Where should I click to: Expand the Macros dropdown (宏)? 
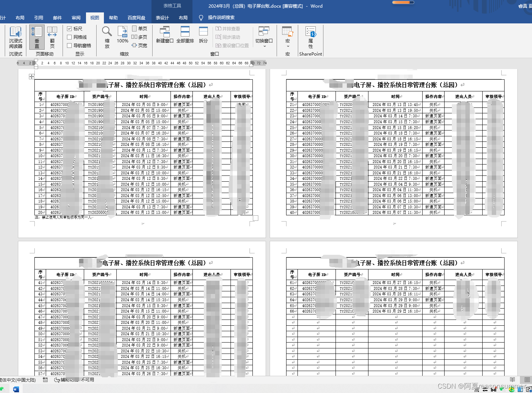[288, 37]
